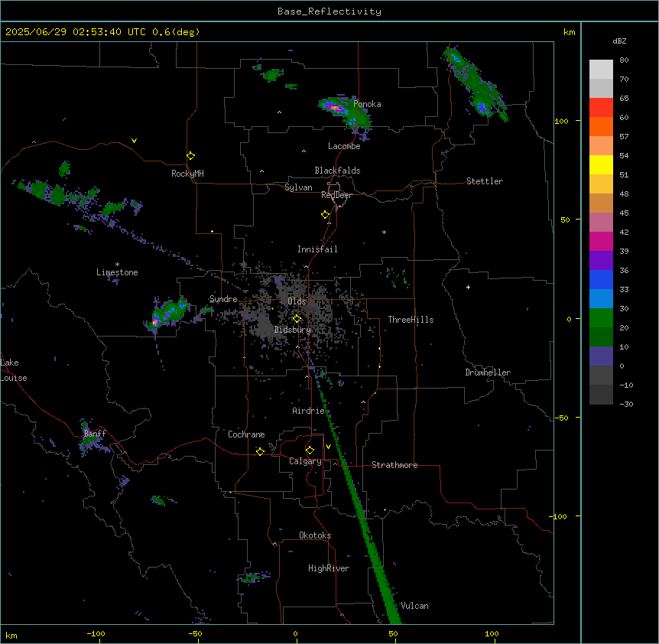Click the Limestone label
The width and height of the screenshot is (659, 644).
point(117,272)
